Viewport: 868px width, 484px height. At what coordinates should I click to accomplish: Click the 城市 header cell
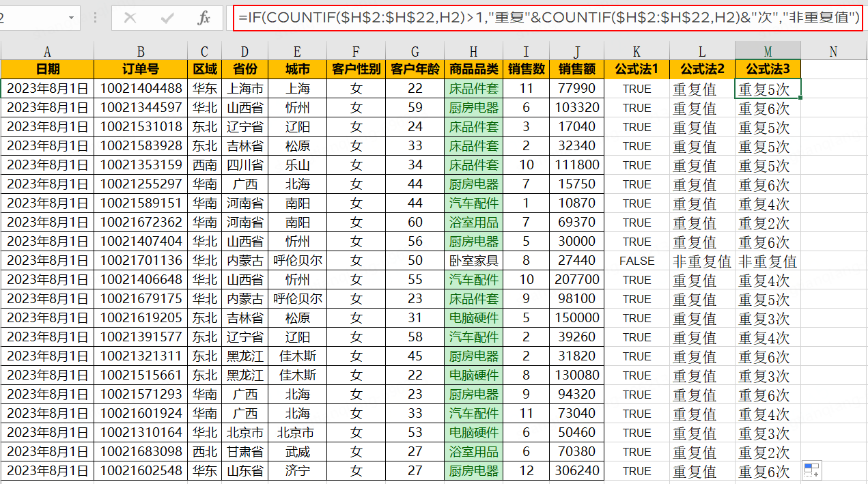297,69
